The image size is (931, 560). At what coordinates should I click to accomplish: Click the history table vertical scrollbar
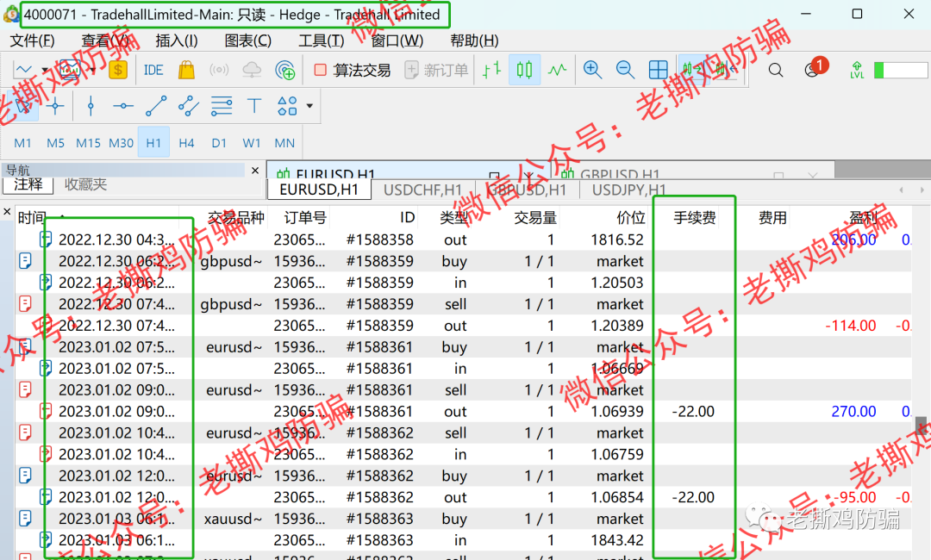(x=921, y=426)
